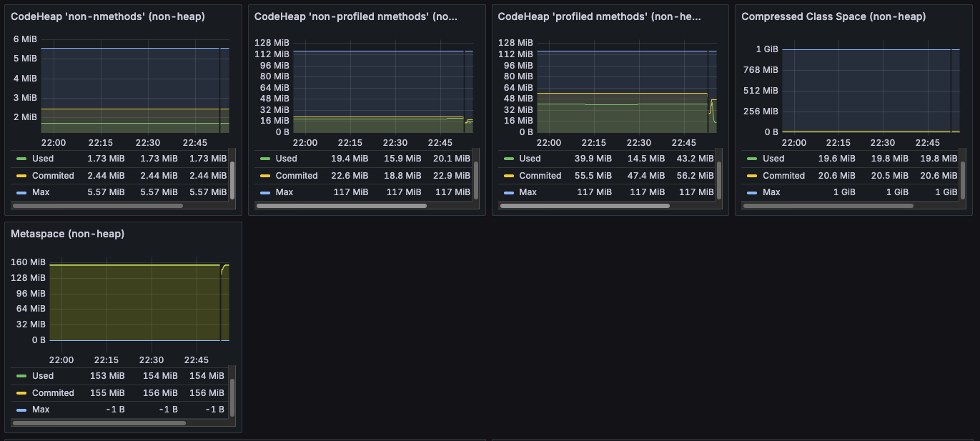Click yellow Commited swatch in non-profiled nmethods legend
The height and width of the screenshot is (441, 980).
[x=265, y=175]
